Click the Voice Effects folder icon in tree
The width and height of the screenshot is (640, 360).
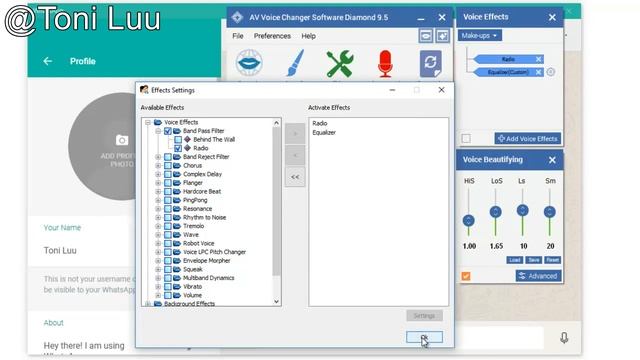point(158,122)
